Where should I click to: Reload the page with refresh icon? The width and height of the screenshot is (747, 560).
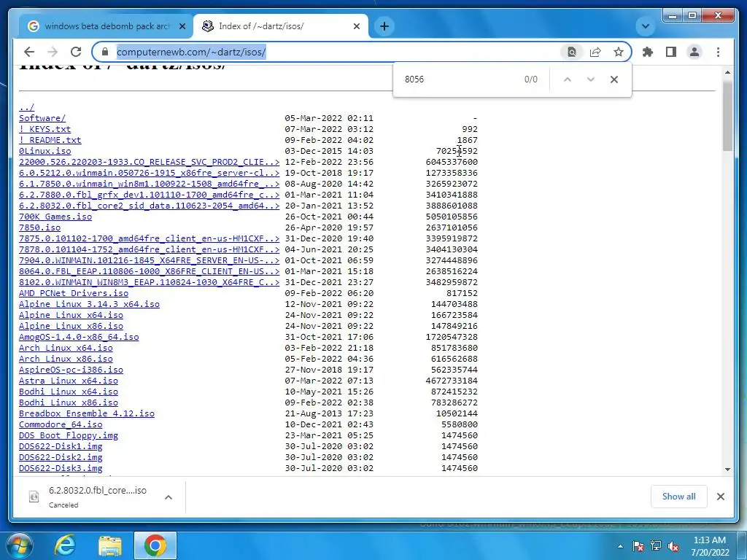pyautogui.click(x=76, y=52)
